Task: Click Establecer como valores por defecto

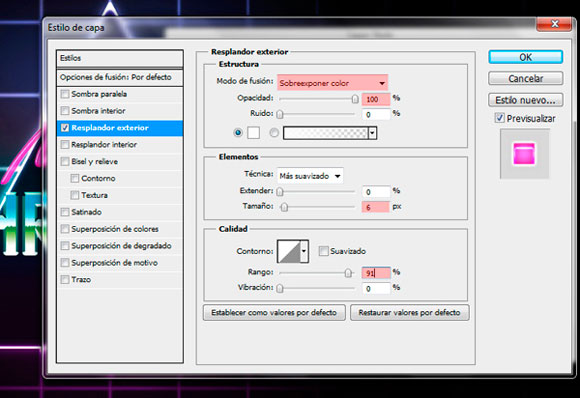Action: pyautogui.click(x=274, y=313)
